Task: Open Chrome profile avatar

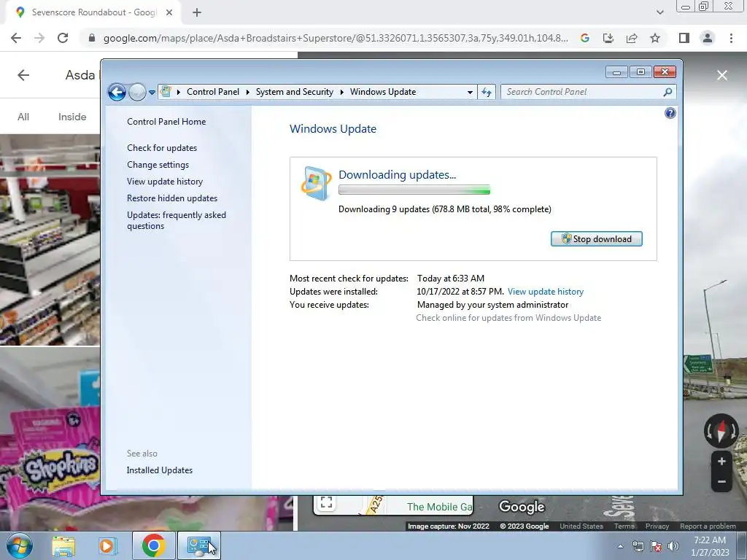Action: coord(708,38)
